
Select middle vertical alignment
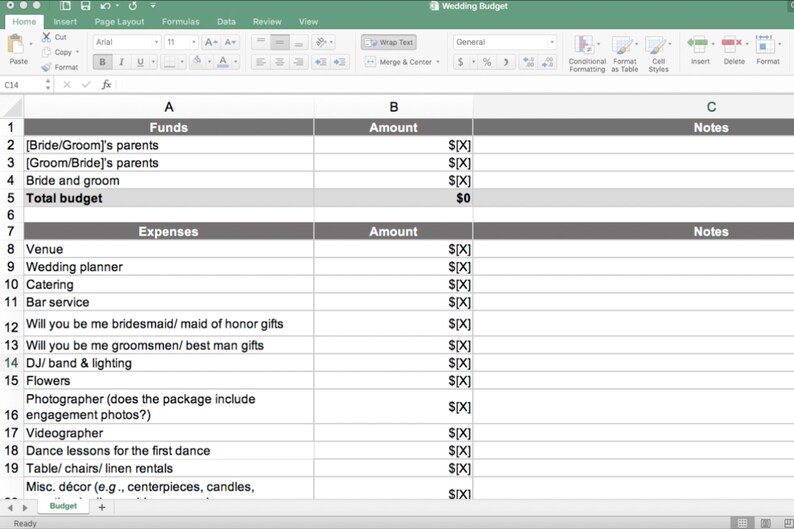280,42
